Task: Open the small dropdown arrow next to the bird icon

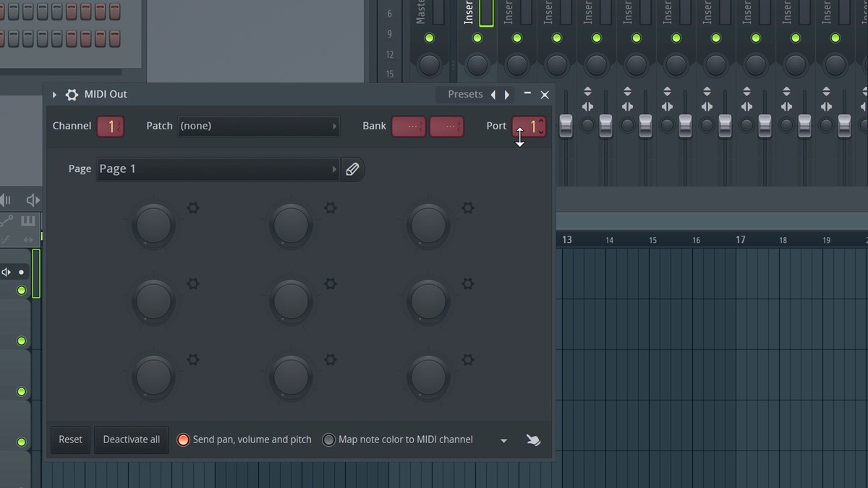Action: click(x=504, y=440)
